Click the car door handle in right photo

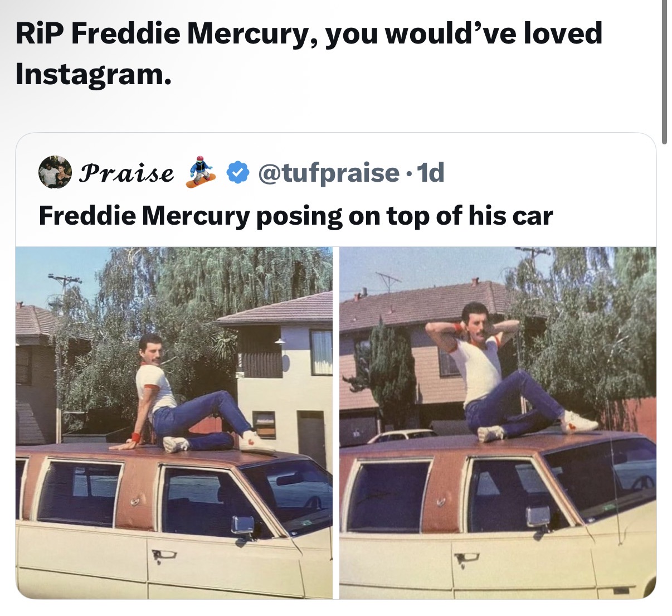click(466, 557)
